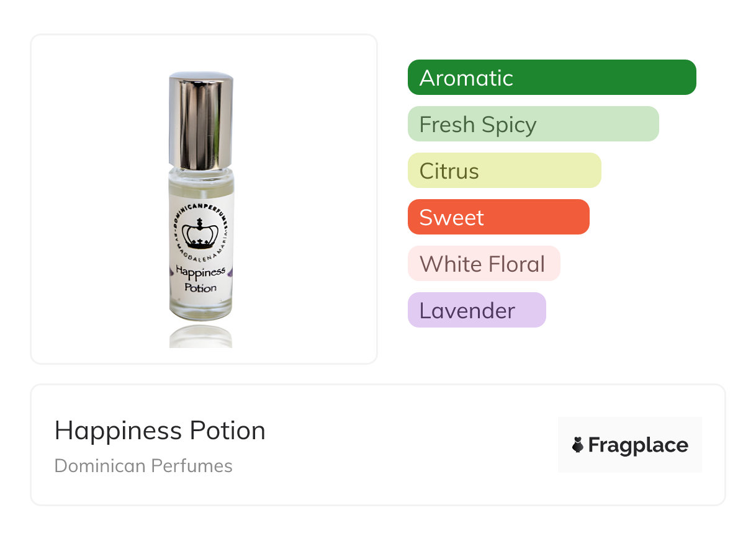756x536 pixels.
Task: Open the Dominican Perfumes brand link
Action: (143, 466)
